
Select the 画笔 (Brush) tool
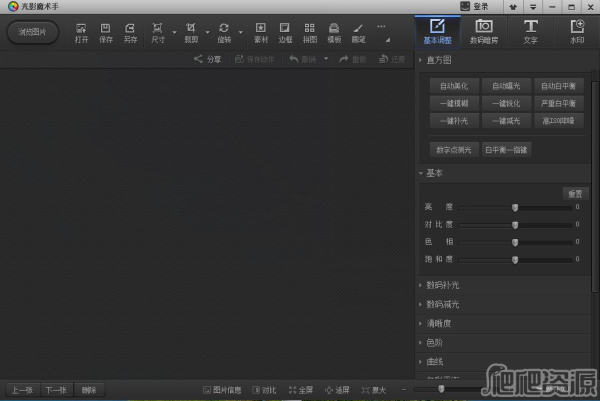(x=358, y=31)
